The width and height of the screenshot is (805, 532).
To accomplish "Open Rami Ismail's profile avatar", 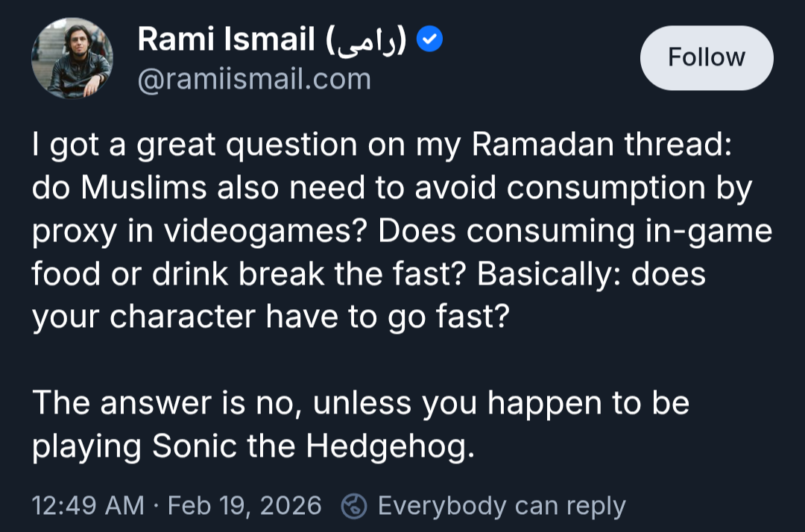I will tap(72, 58).
